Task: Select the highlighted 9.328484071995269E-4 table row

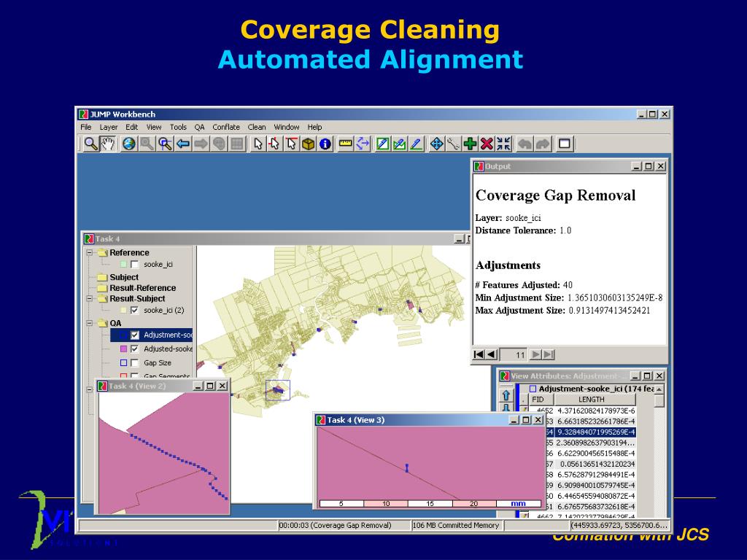Action: click(x=595, y=432)
